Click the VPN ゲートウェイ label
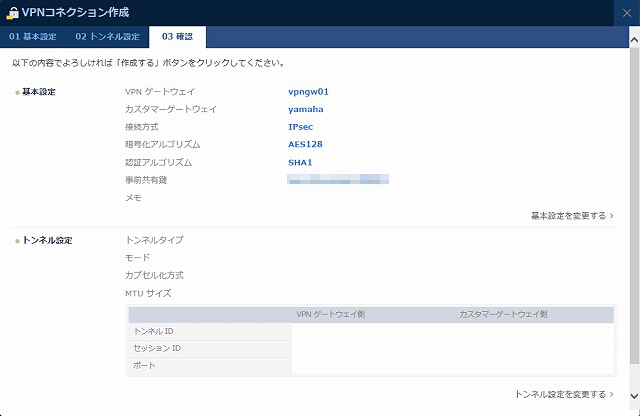The height and width of the screenshot is (416, 640). point(160,91)
